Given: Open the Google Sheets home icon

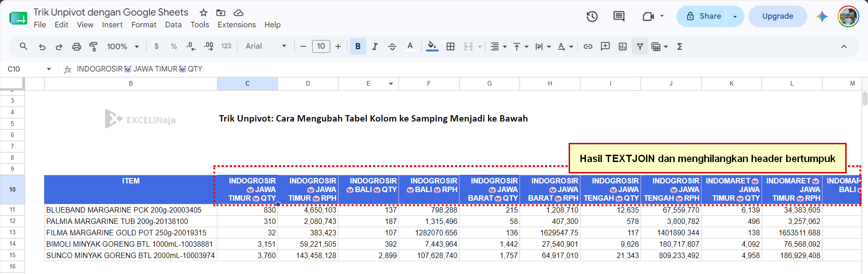Looking at the screenshot, I should pos(18,18).
